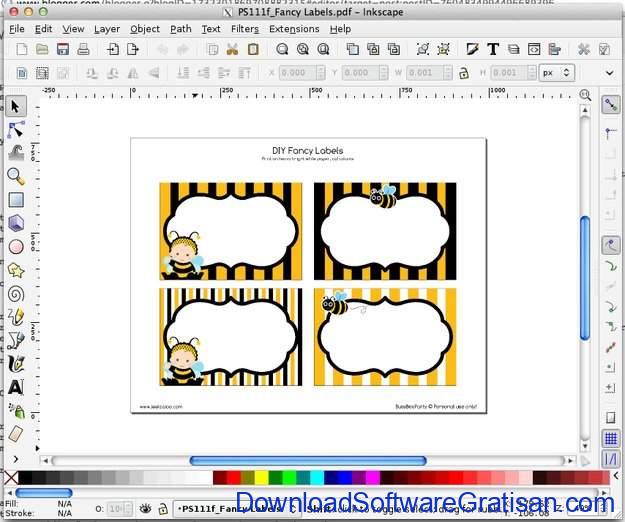The width and height of the screenshot is (625, 522).
Task: Select the Tweak tool
Action: click(16, 153)
